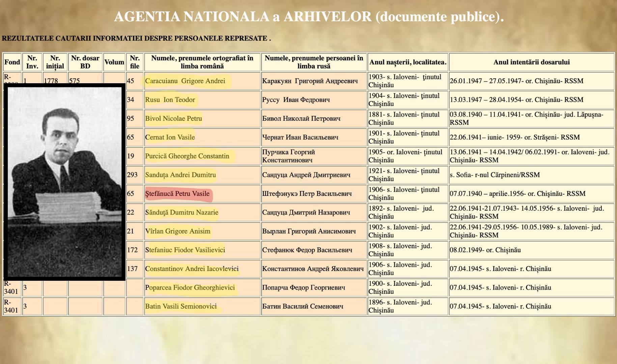617x364 pixels.
Task: Click Nr. file value 172
Action: (132, 250)
